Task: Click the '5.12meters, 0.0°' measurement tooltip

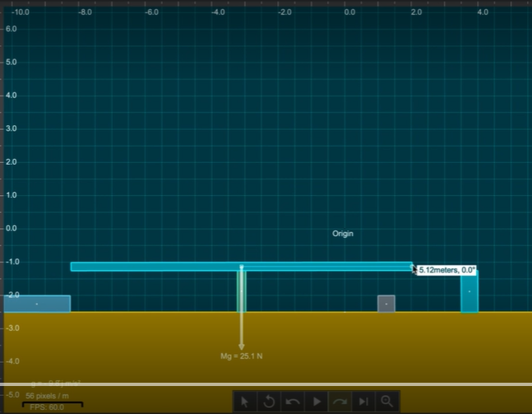Action: click(x=446, y=270)
